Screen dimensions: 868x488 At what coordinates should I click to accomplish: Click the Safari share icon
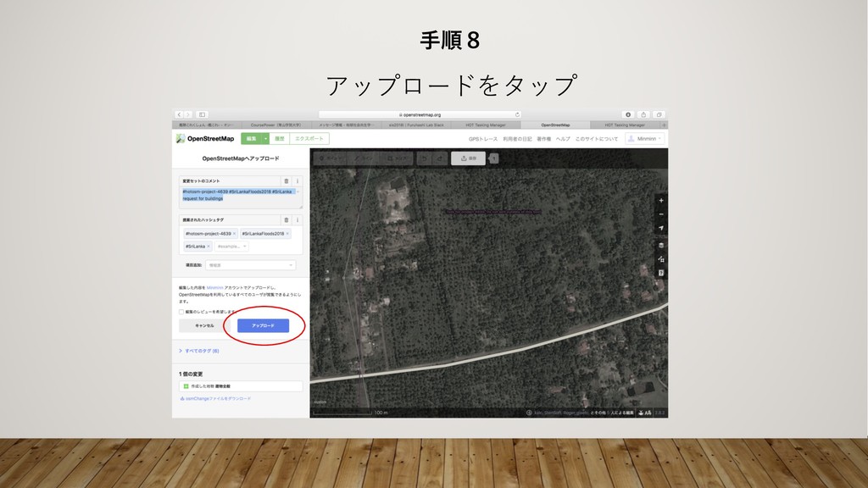point(643,114)
